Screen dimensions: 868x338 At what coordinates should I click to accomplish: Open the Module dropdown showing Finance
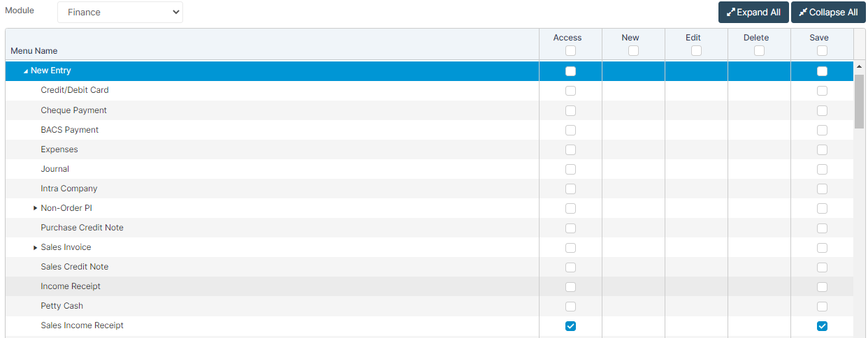pyautogui.click(x=120, y=12)
